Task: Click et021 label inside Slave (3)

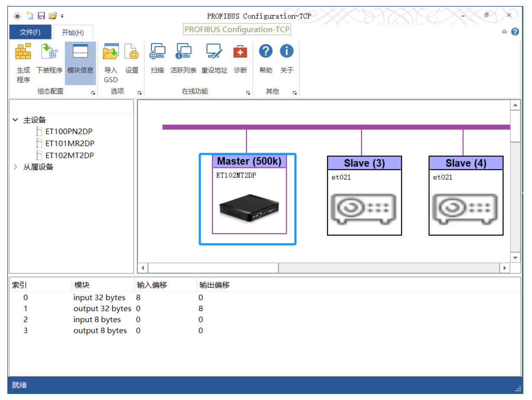Action: tap(341, 177)
